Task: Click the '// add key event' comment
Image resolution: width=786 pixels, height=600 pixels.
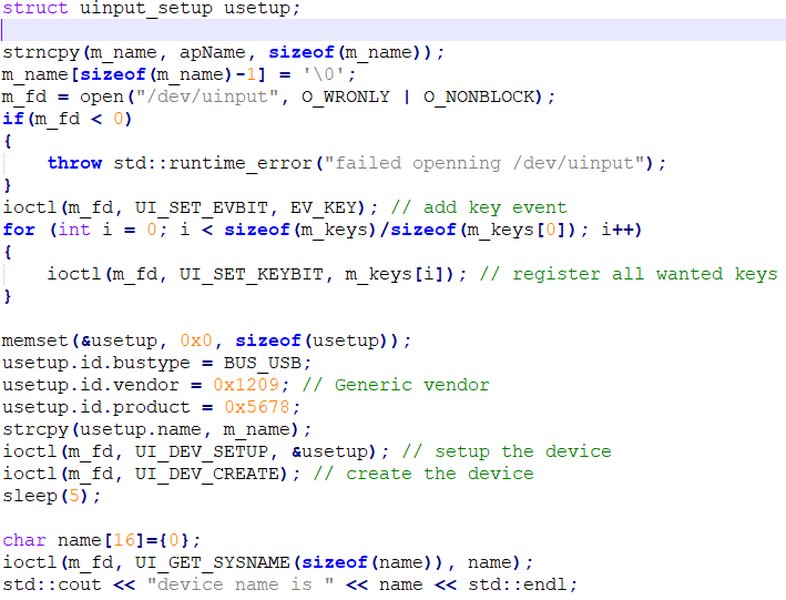Action: 479,208
